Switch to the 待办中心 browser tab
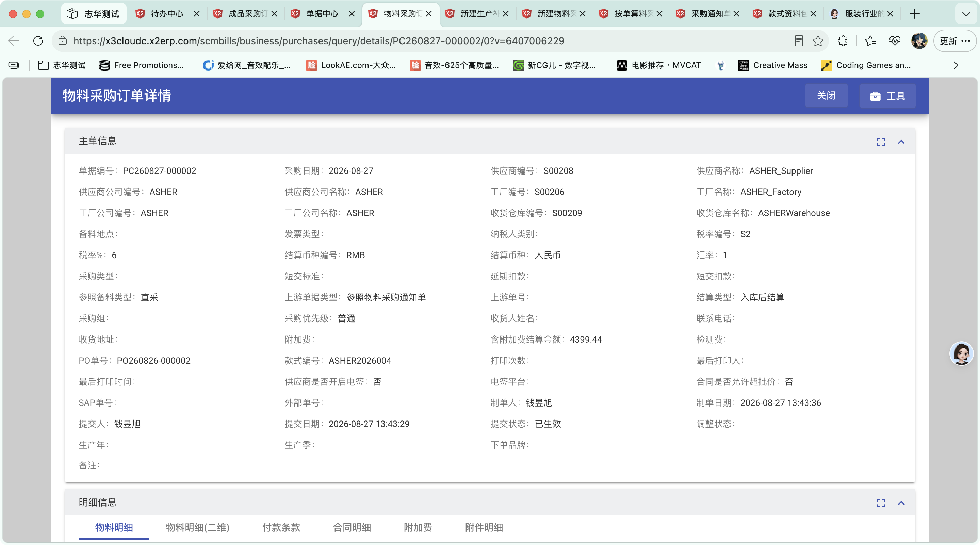Screen dimensions: 980x545 point(167,14)
